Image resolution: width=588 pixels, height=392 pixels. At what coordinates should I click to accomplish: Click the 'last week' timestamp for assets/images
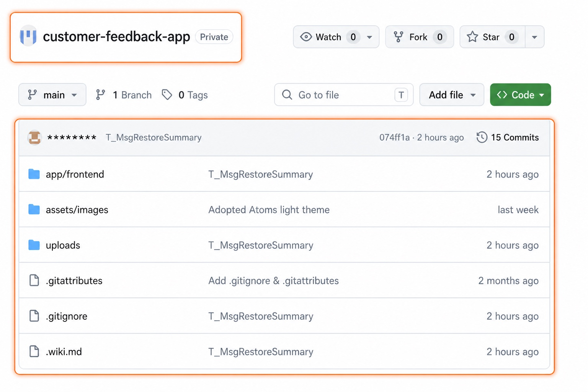(518, 210)
